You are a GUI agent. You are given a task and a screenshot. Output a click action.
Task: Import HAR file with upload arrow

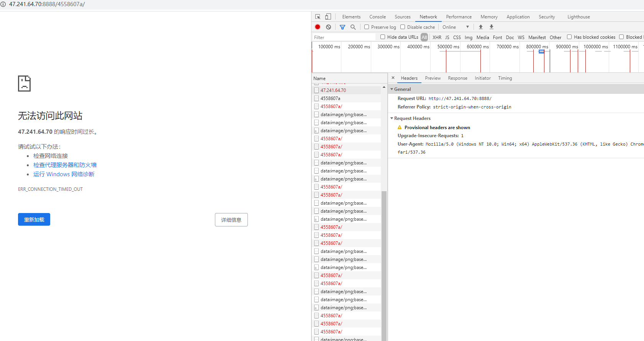coord(481,27)
